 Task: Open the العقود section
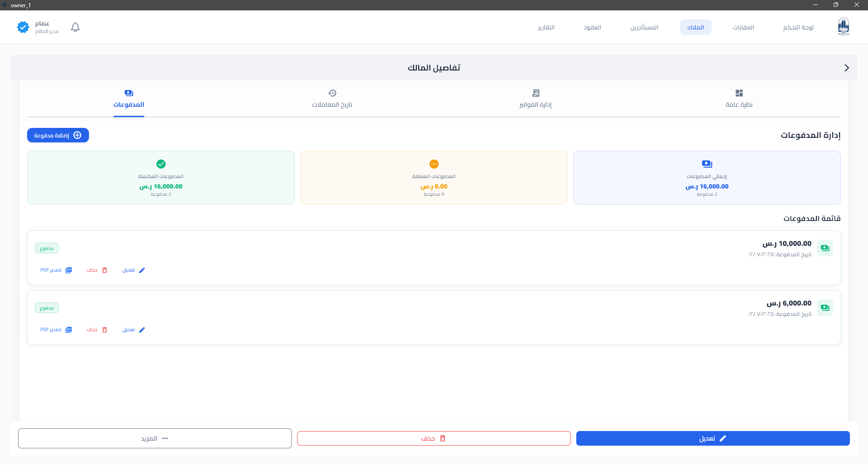click(592, 27)
